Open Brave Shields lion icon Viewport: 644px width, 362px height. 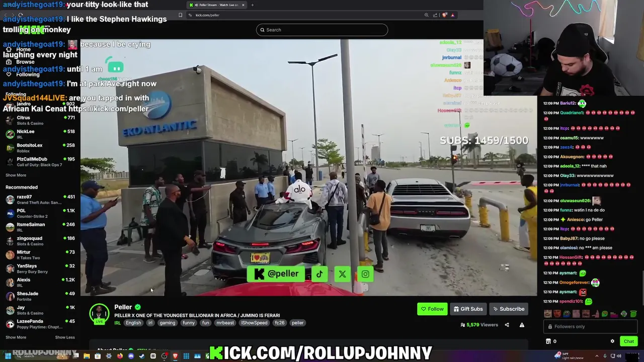444,15
